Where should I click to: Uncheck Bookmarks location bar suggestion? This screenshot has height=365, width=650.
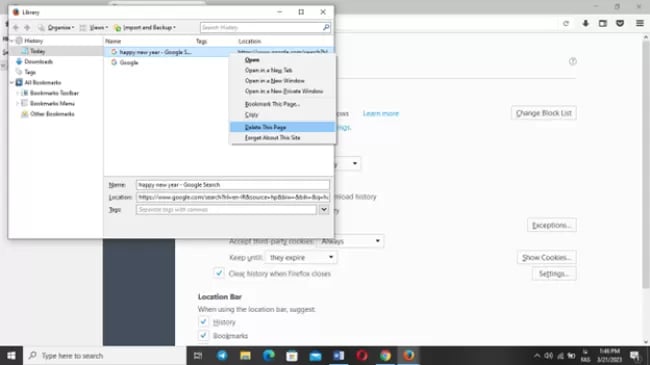(203, 336)
